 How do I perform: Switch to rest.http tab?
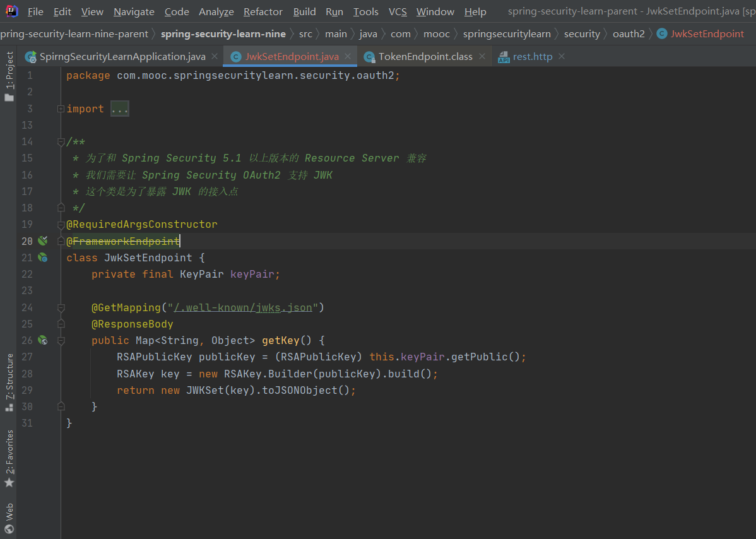[x=532, y=56]
